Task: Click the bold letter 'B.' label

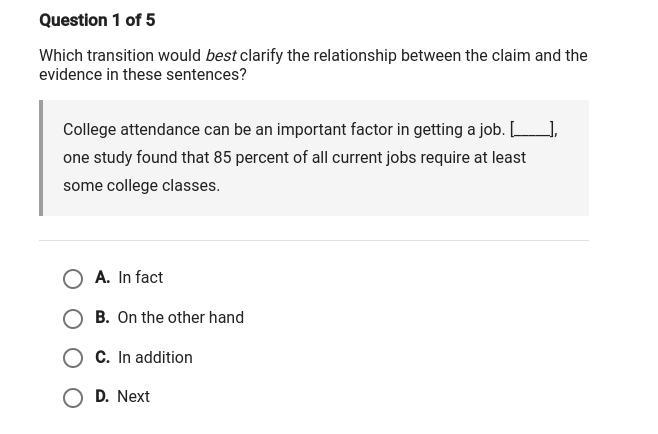Action: pos(102,318)
